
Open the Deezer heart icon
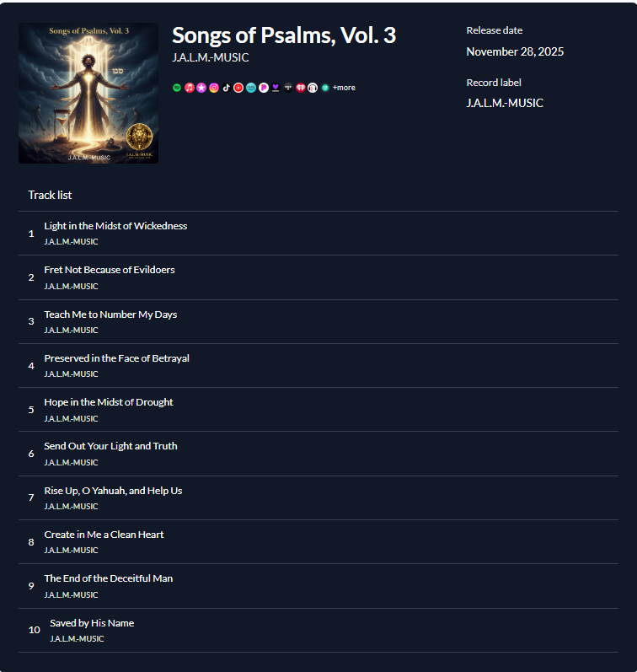click(276, 88)
